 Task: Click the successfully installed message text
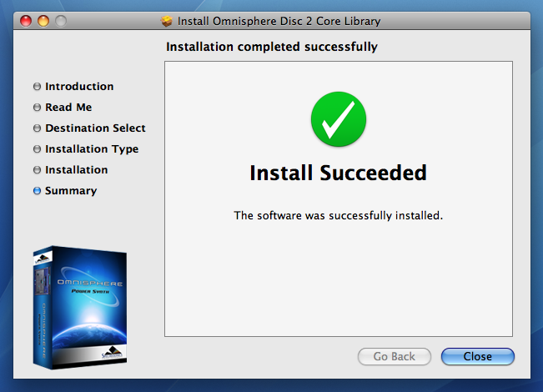pos(338,215)
